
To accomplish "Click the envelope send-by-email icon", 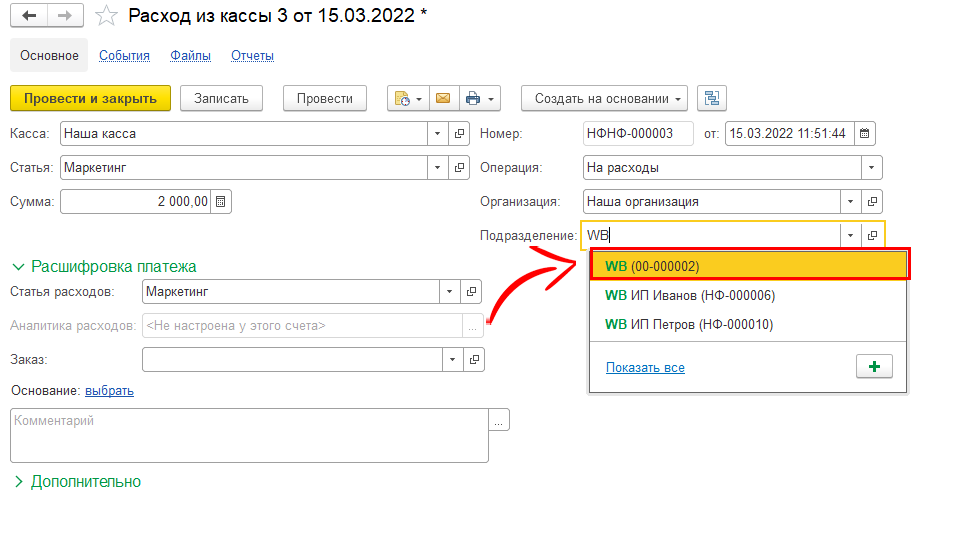I will coord(441,98).
